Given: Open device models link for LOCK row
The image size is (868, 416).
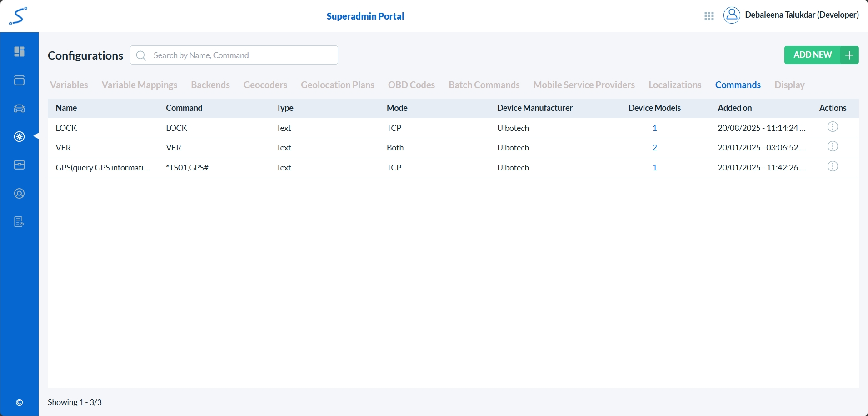Looking at the screenshot, I should point(654,128).
